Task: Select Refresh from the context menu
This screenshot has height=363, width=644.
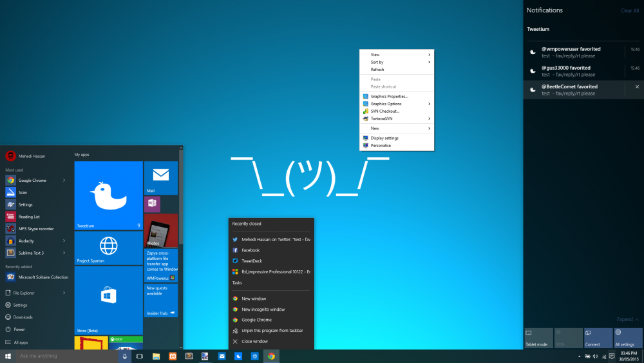Action: 397,70
